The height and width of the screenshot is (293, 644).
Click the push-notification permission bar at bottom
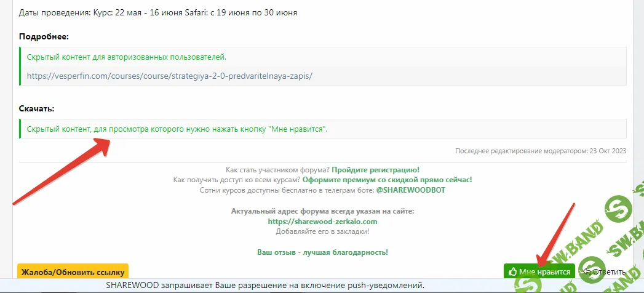click(264, 286)
